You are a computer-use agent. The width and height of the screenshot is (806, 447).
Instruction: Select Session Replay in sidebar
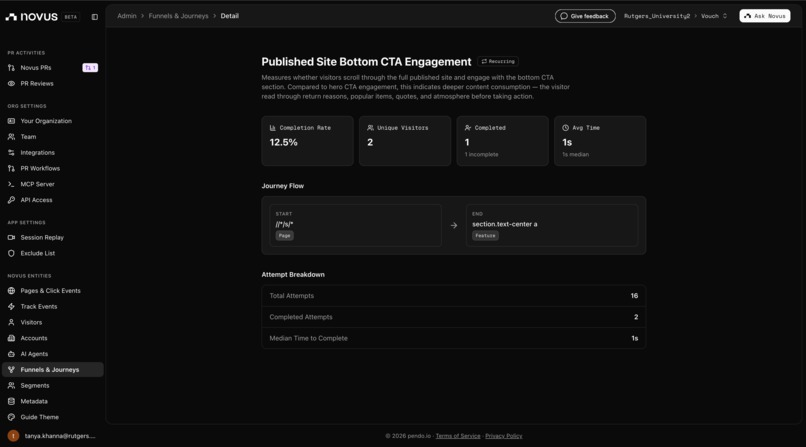[53, 238]
